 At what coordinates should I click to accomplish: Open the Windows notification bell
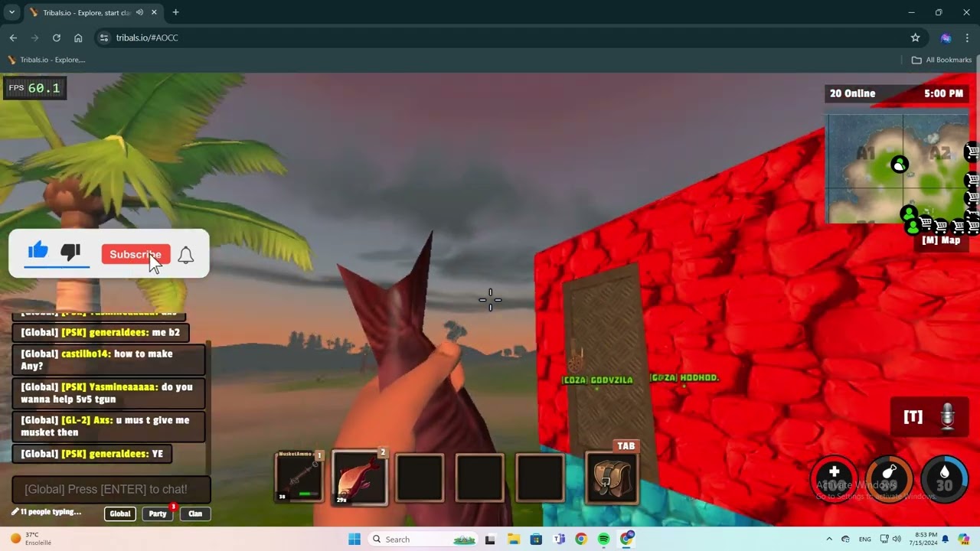[946, 540]
